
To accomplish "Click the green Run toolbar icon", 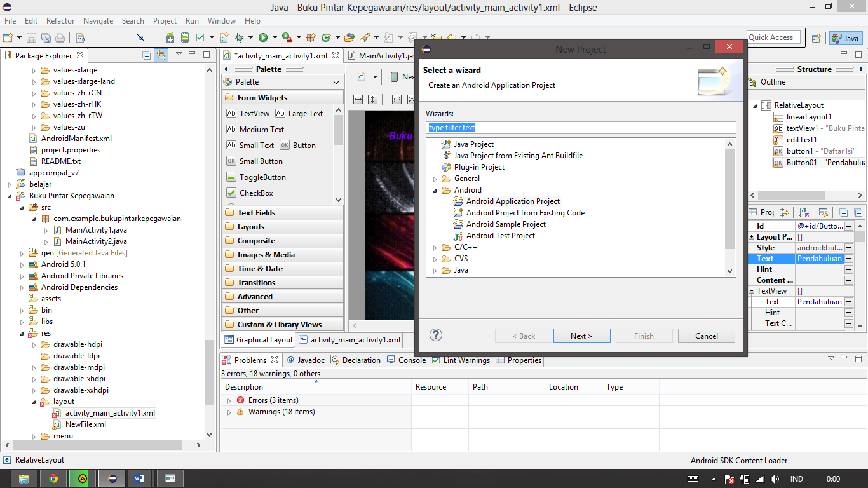I will (x=263, y=38).
